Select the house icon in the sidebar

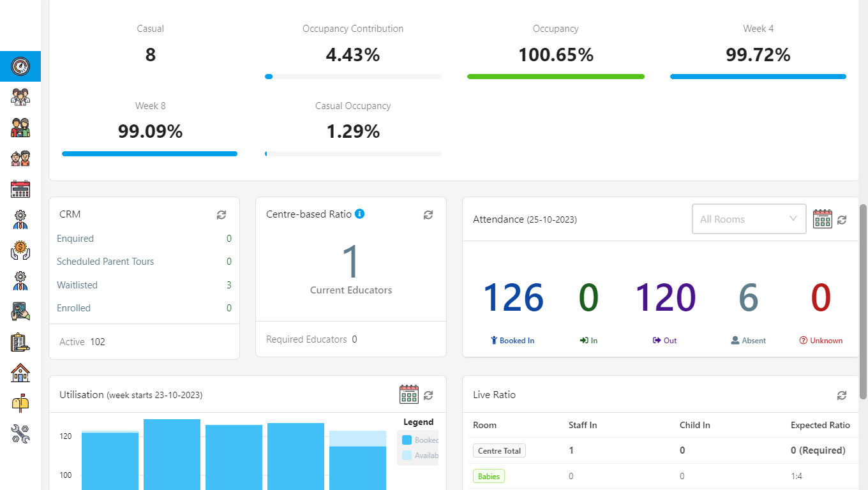[20, 373]
